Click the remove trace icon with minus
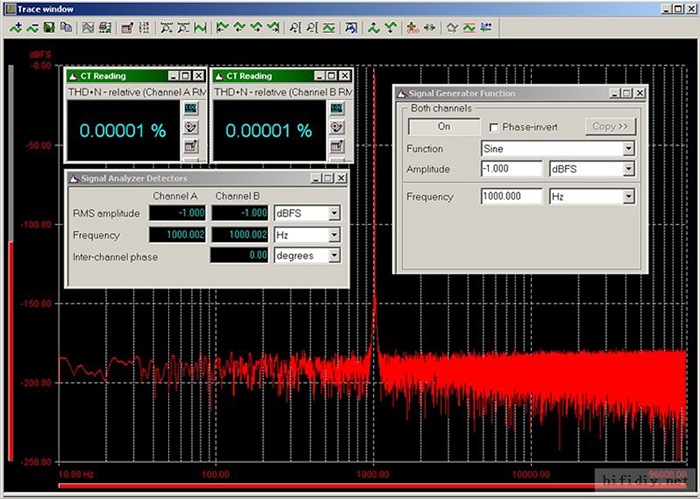This screenshot has width=700, height=499. click(x=32, y=28)
